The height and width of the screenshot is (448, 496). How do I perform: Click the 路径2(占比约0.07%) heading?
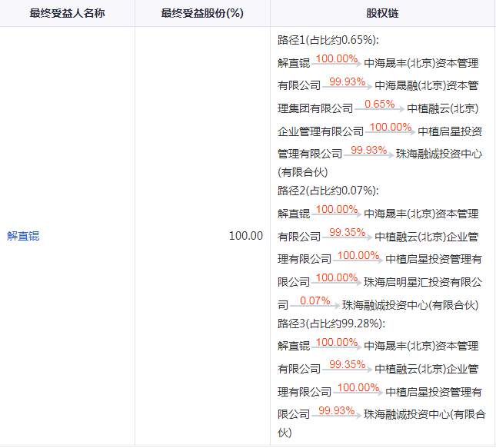[x=328, y=191]
